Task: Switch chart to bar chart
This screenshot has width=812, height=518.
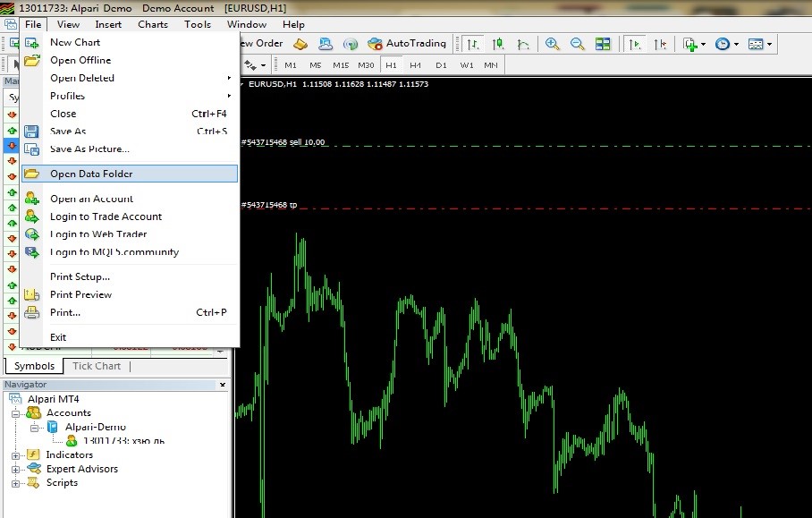Action: 473,44
